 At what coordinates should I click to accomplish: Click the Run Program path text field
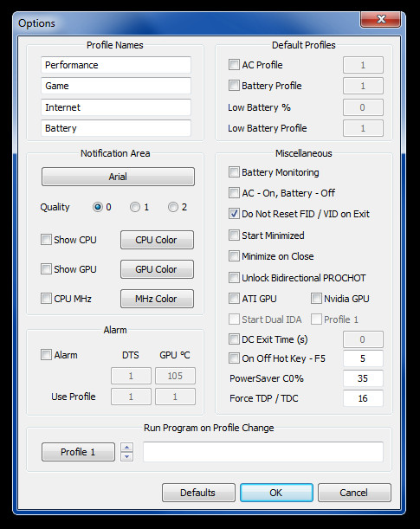pyautogui.click(x=263, y=452)
